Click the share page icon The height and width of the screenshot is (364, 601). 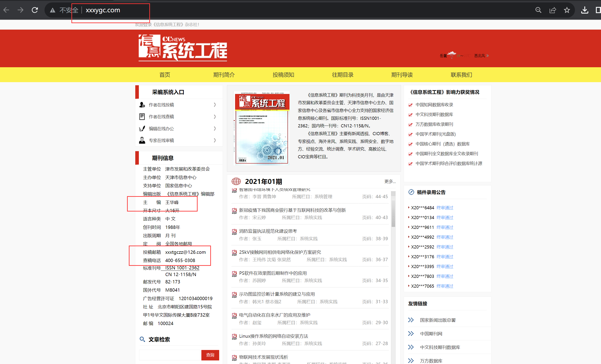pyautogui.click(x=552, y=10)
